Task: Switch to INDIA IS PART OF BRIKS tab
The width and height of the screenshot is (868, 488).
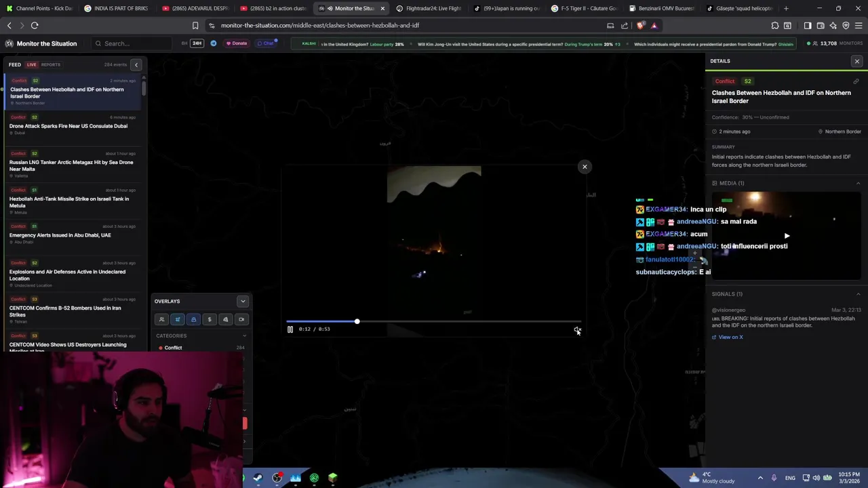Action: pos(117,8)
